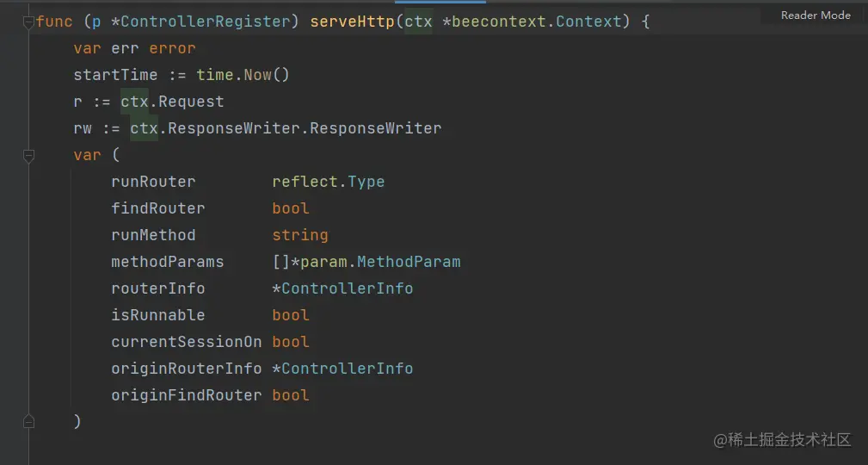Click the MethodParam type name
Screen dimensions: 868x465
click(409, 262)
